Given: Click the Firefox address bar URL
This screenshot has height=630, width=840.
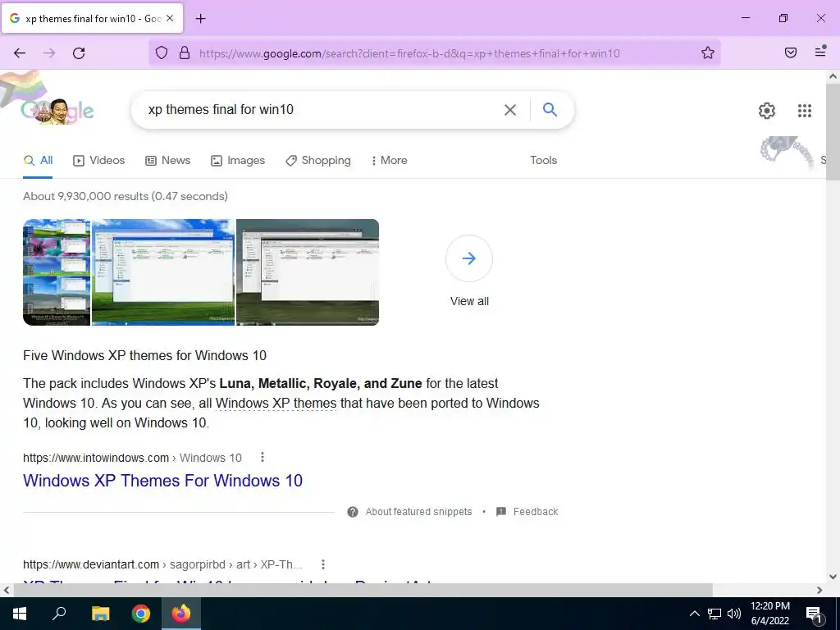Looking at the screenshot, I should pos(409,53).
